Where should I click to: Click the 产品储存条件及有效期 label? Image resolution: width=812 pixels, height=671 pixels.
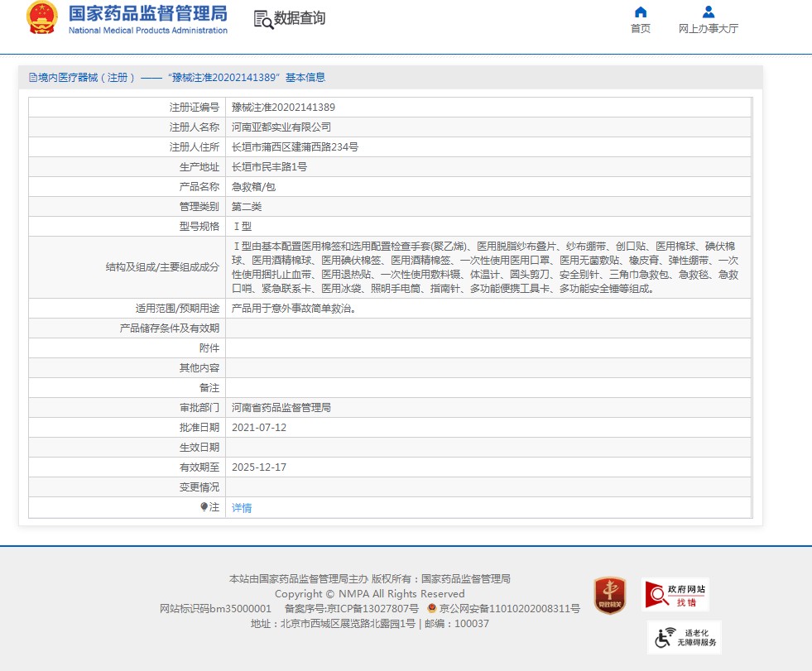pyautogui.click(x=170, y=328)
